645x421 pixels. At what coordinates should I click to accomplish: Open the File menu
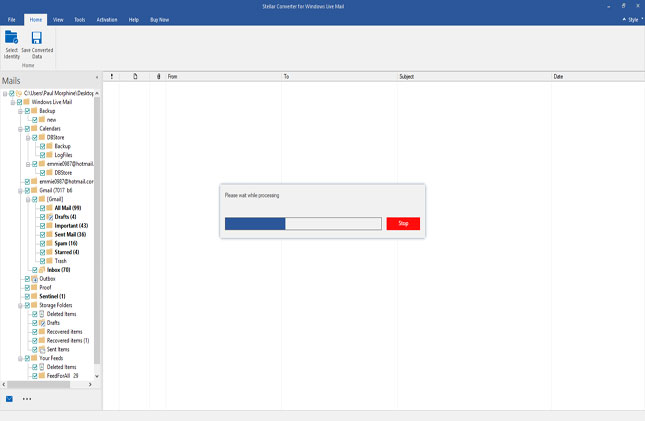point(12,20)
